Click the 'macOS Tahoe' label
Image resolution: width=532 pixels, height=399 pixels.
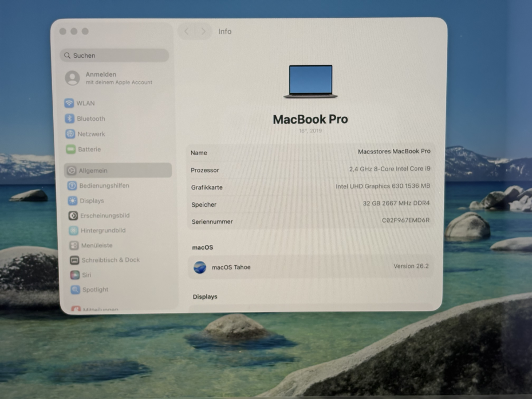tap(231, 267)
